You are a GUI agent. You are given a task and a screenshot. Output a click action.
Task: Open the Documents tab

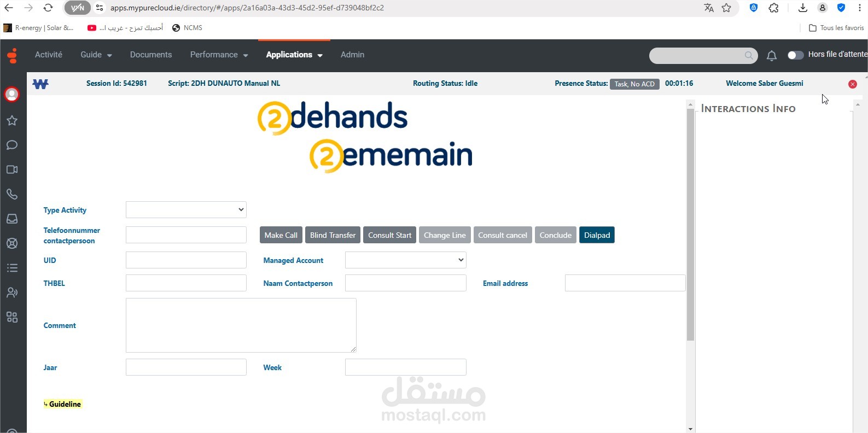click(x=151, y=55)
